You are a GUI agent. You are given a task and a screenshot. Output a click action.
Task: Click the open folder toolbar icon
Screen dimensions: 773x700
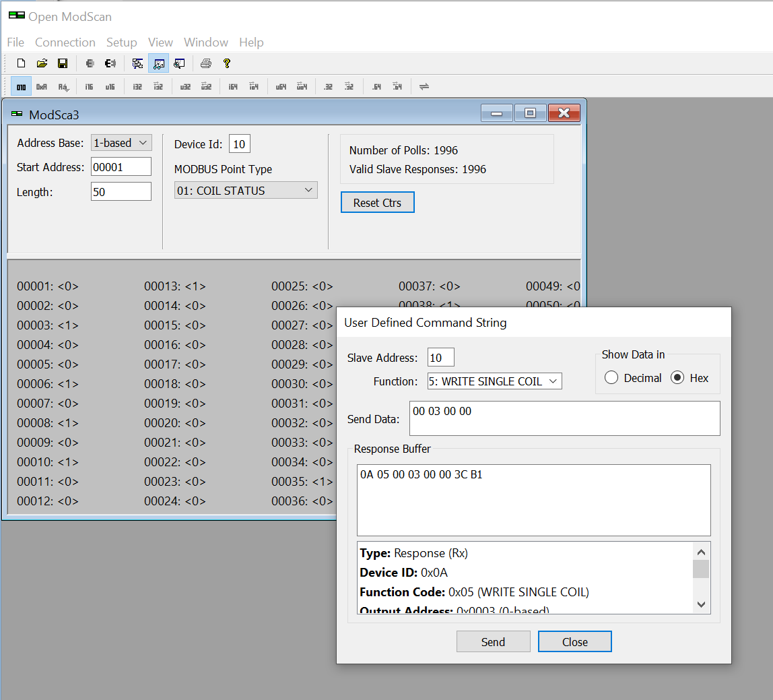click(42, 63)
